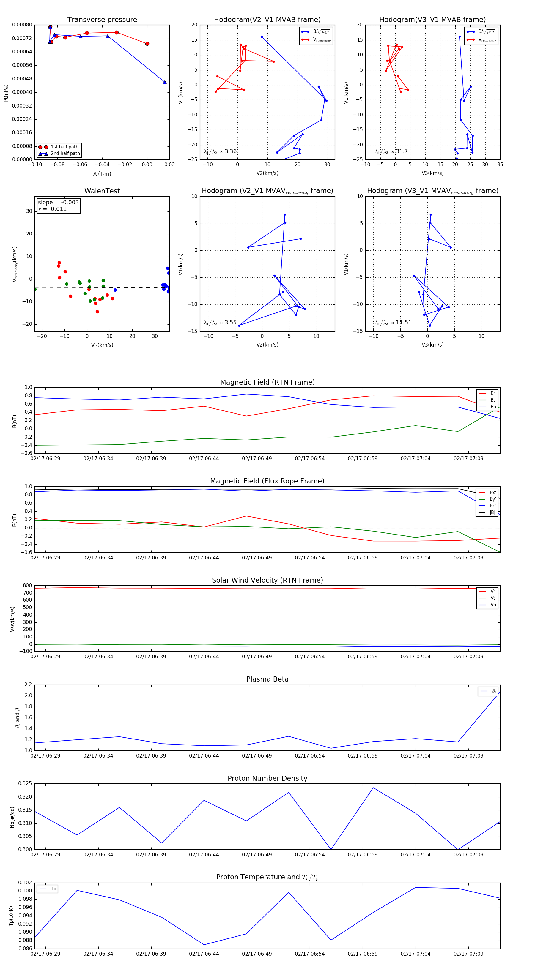The height and width of the screenshot is (980, 535).
Task: Click the 'VA(km/s)' x-axis label in WalenTest
Action: tap(102, 345)
